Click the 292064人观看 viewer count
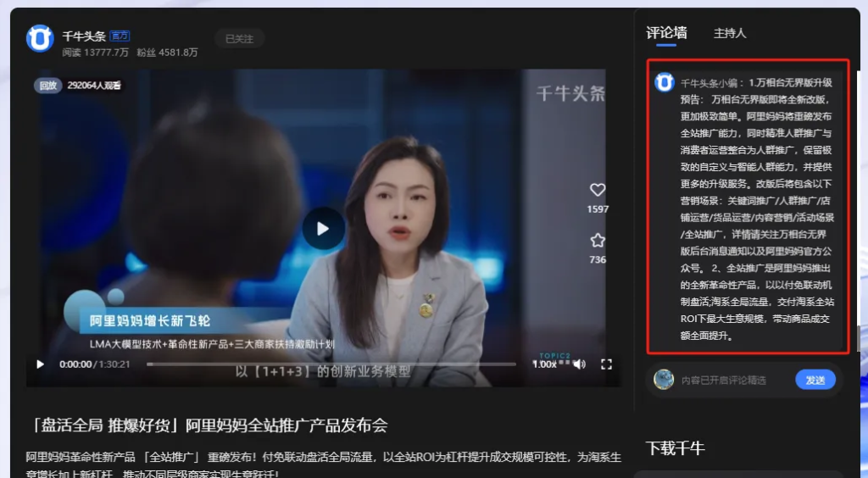This screenshot has height=478, width=868. click(94, 86)
